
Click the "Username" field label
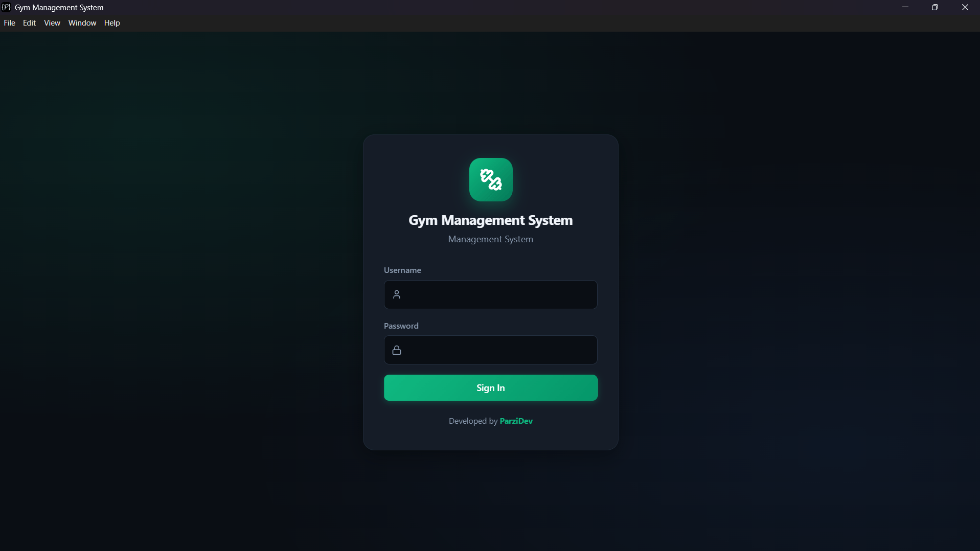pos(403,270)
